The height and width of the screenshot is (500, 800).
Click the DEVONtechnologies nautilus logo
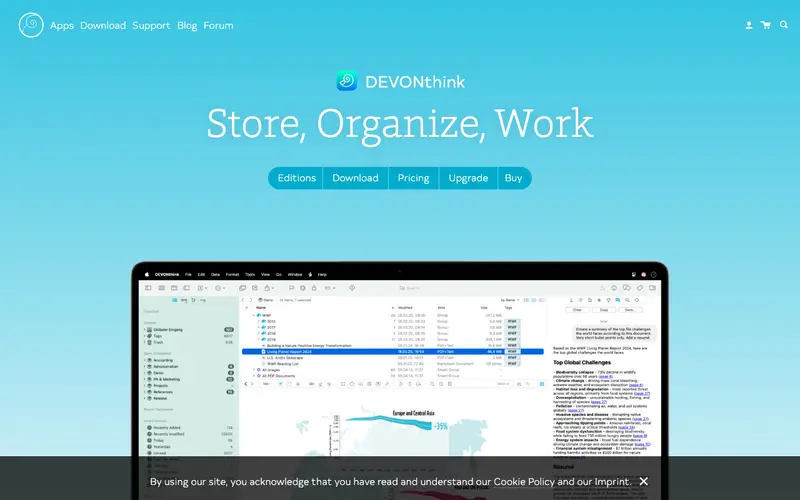31,25
